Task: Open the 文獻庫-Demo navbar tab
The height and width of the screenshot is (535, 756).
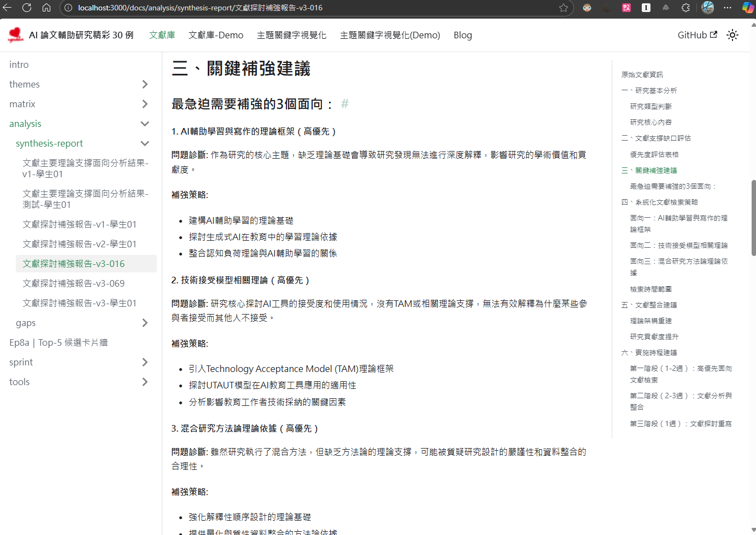Action: (216, 35)
